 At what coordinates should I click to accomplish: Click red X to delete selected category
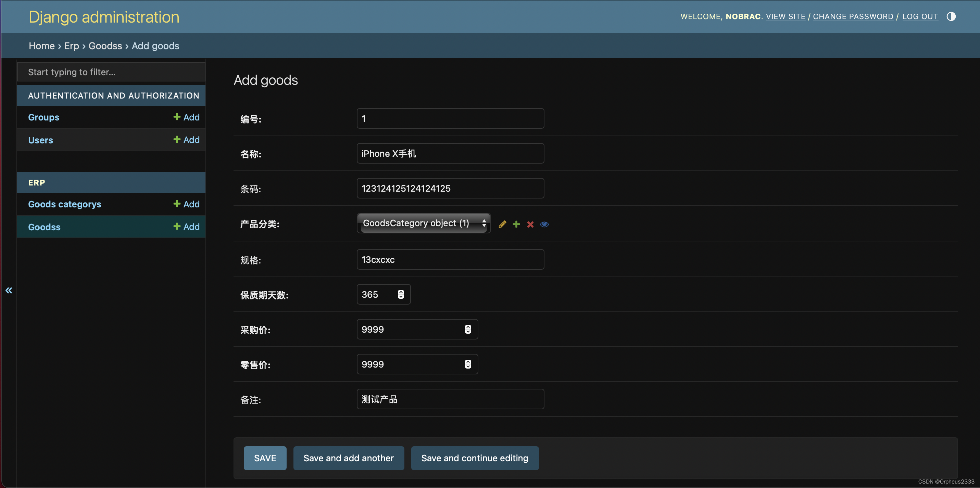(530, 224)
